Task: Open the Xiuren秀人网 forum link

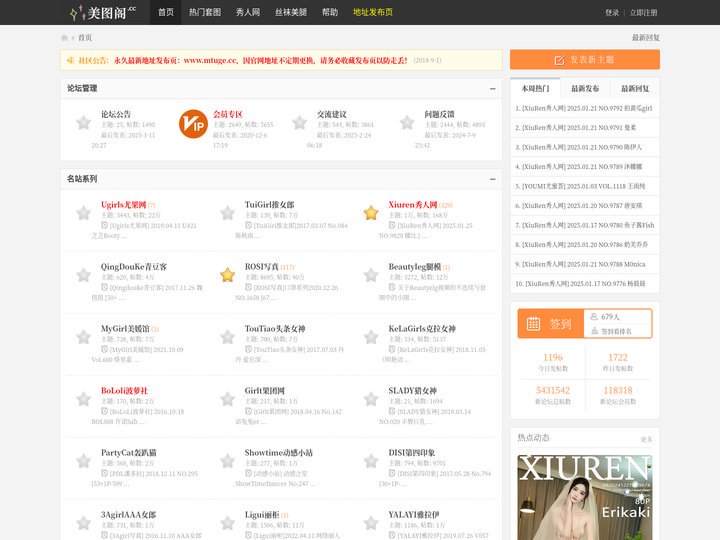Action: tap(413, 205)
